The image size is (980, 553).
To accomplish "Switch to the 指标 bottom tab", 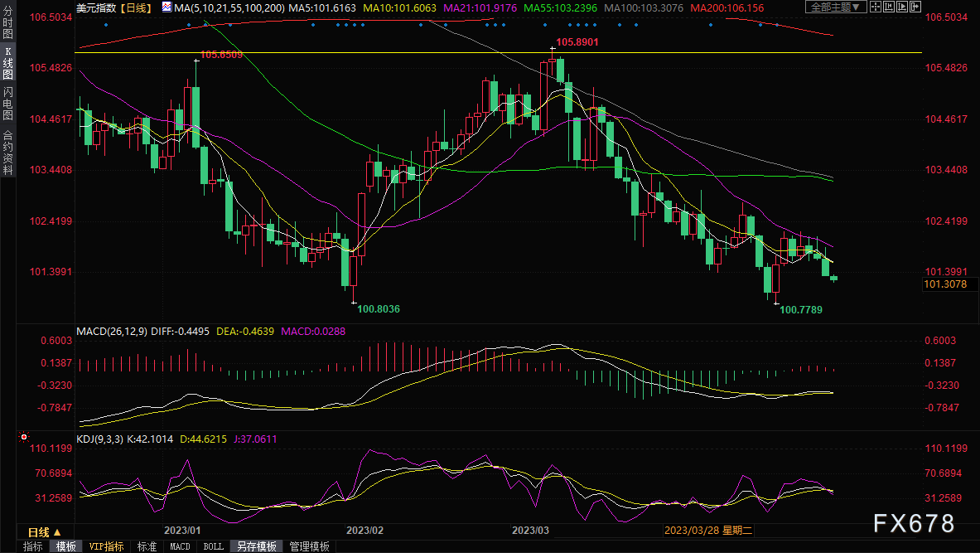I will pos(33,546).
